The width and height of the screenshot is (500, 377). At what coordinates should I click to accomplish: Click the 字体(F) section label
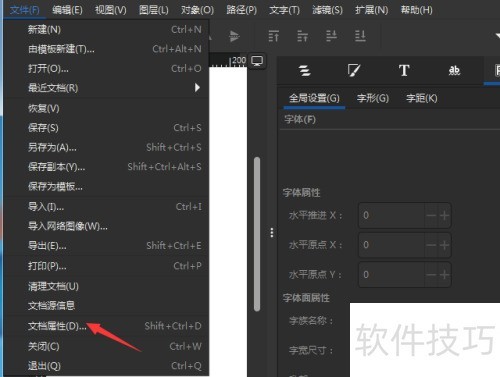(300, 119)
